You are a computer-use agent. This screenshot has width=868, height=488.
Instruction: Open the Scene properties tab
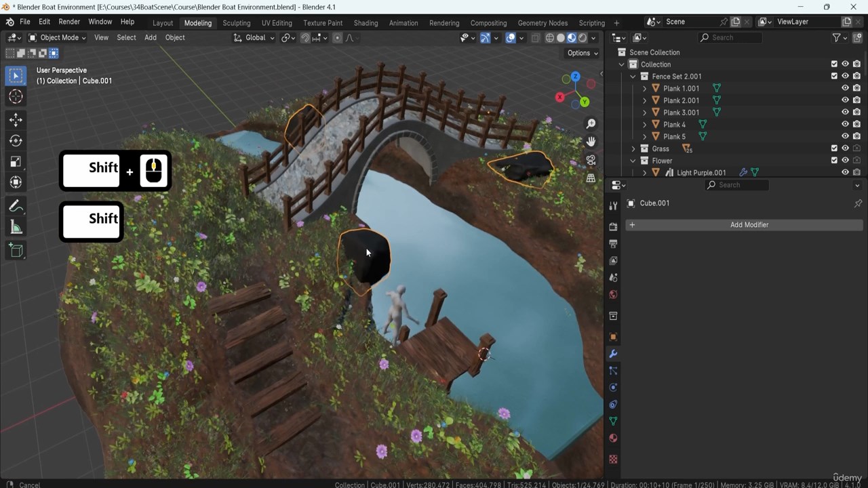click(613, 277)
